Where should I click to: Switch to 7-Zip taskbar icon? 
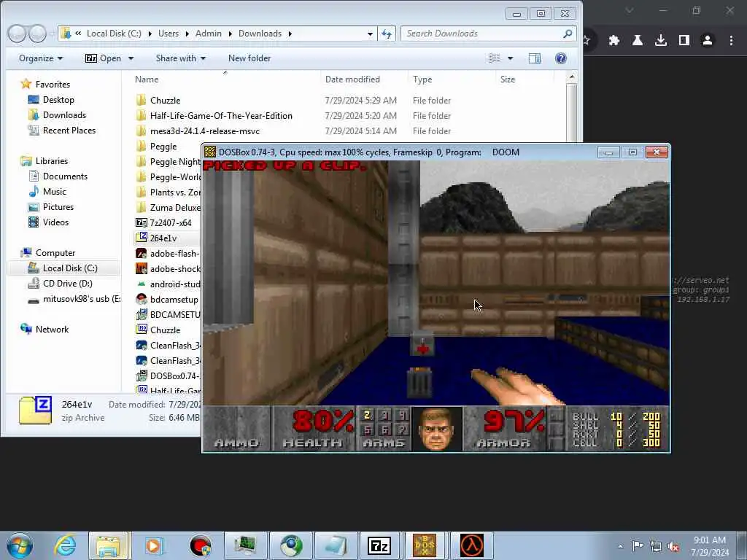pyautogui.click(x=379, y=545)
